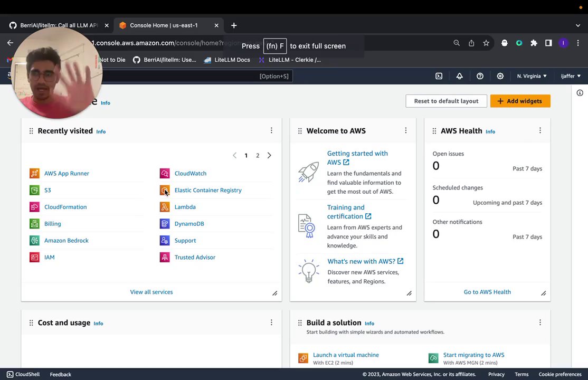
Task: Click the Trusted Advisor icon
Action: click(165, 258)
